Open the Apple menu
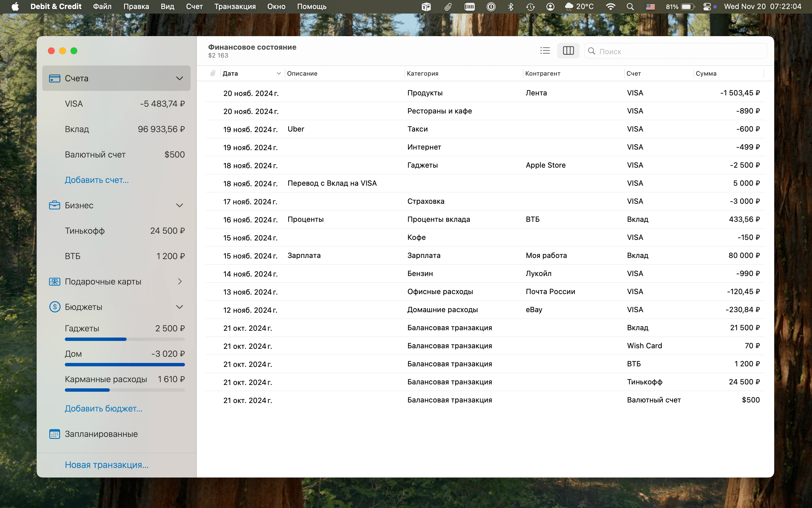 tap(15, 6)
